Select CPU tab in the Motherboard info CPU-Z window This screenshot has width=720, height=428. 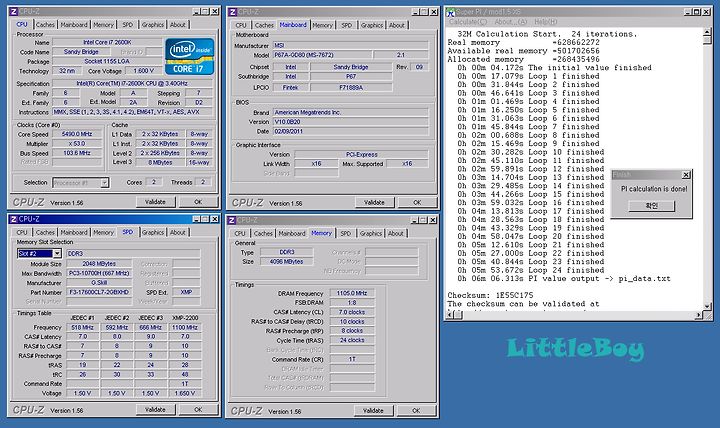pos(241,25)
